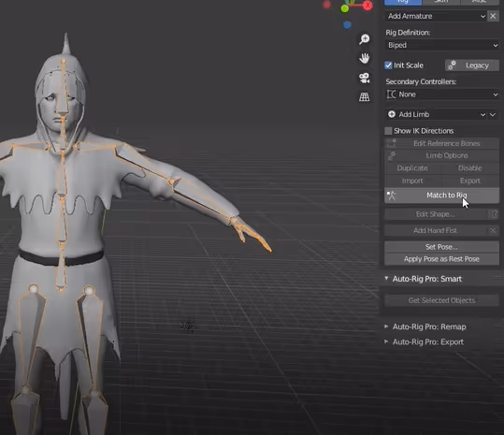Switch perspective using the grid icon
Viewport: 504px width, 435px height.
coord(364,96)
